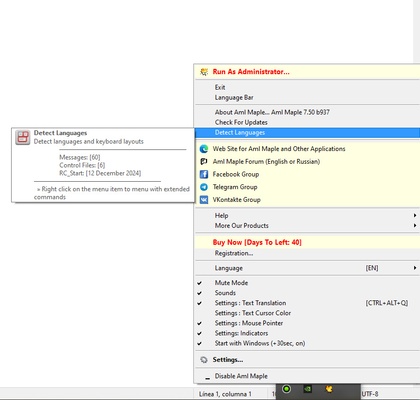This screenshot has height=400, width=420.
Task: Click Control Files: [6] in tooltip
Action: [82, 165]
